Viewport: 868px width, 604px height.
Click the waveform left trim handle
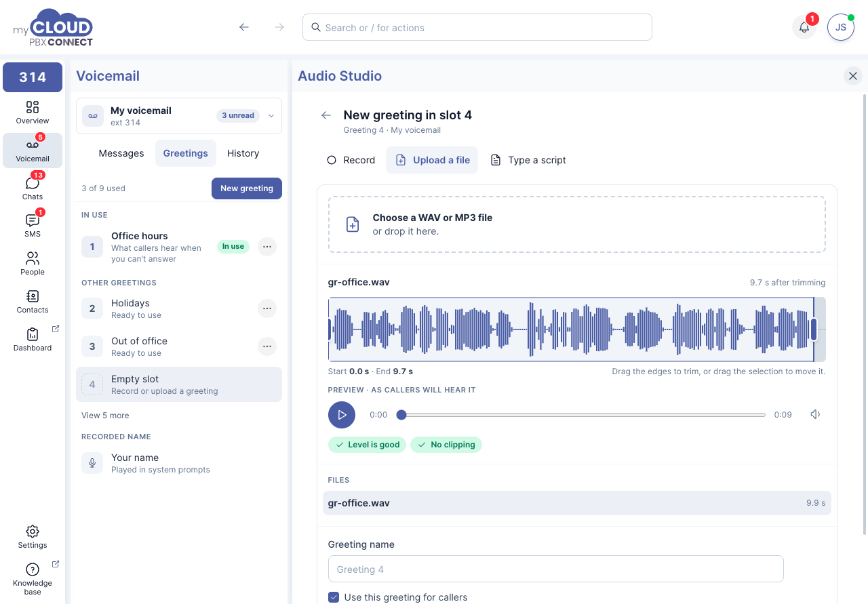330,329
